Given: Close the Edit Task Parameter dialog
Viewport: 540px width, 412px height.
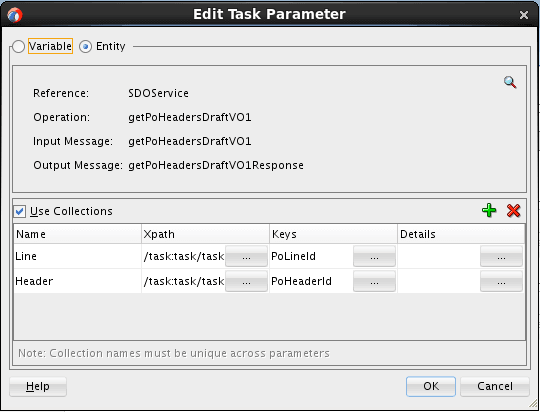Looking at the screenshot, I should pyautogui.click(x=524, y=15).
